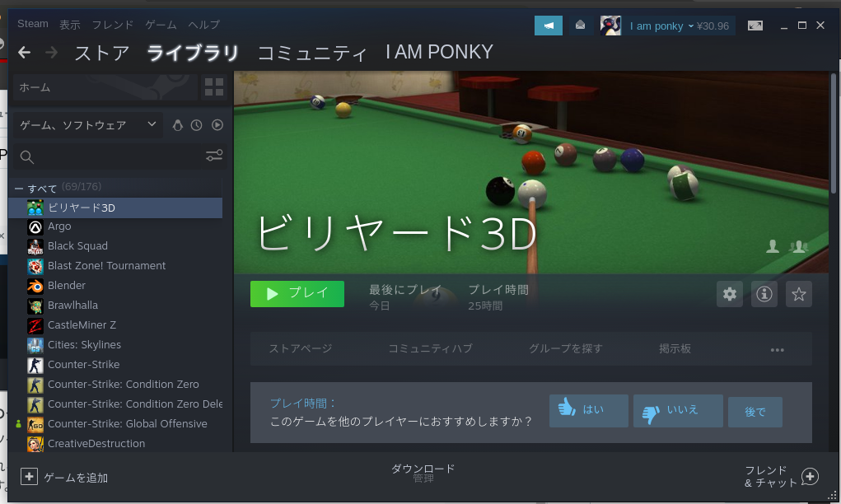Click the multiple friends silhouette icon

pos(798,246)
